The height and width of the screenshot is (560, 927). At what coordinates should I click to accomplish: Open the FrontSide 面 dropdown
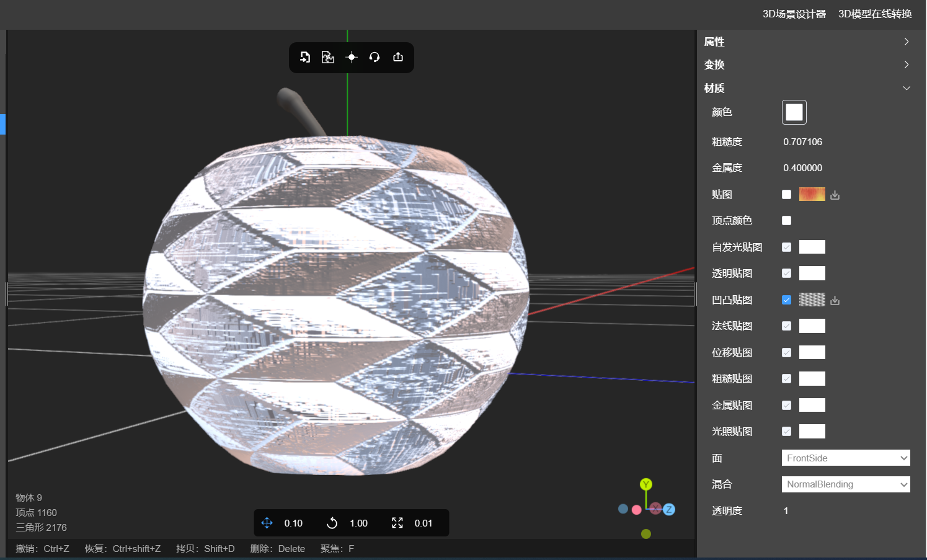point(846,458)
